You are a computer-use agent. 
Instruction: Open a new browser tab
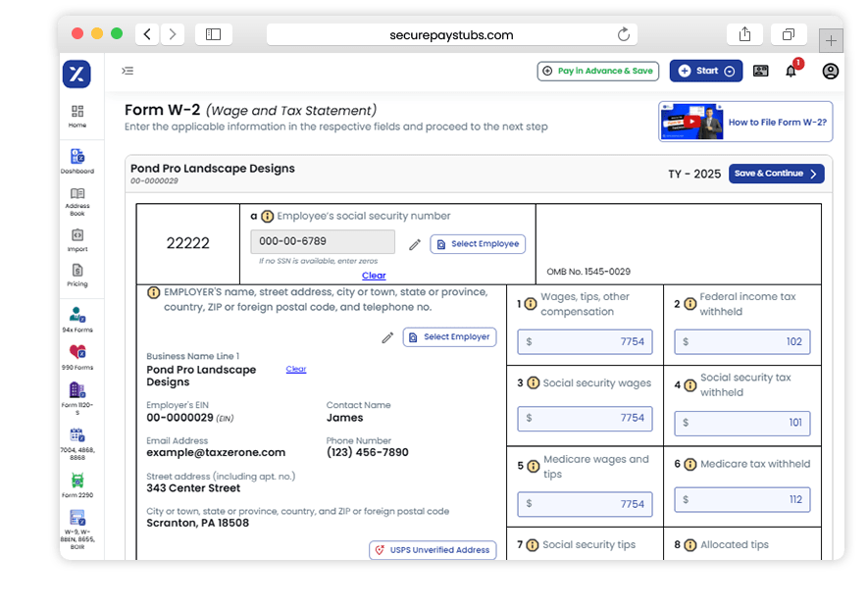pos(831,40)
